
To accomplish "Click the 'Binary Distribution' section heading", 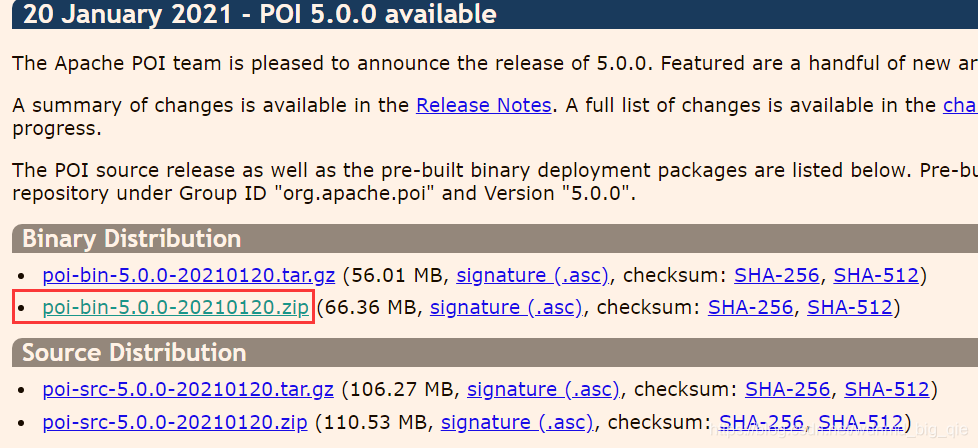I will pos(132,238).
